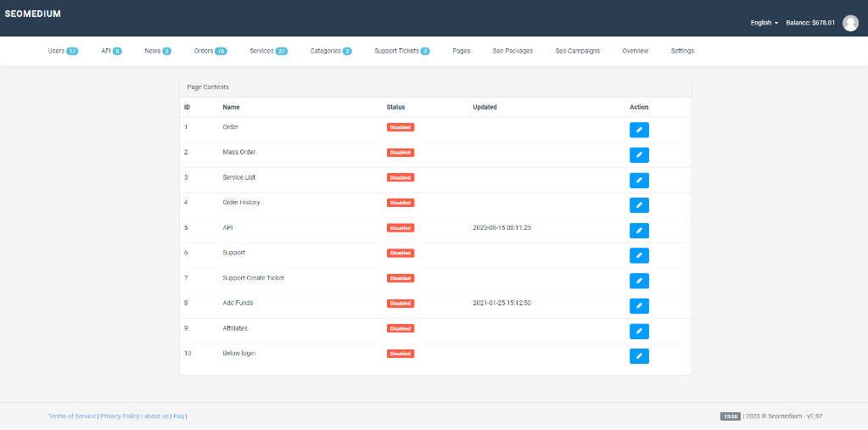
Task: Open the Services section
Action: [x=268, y=51]
